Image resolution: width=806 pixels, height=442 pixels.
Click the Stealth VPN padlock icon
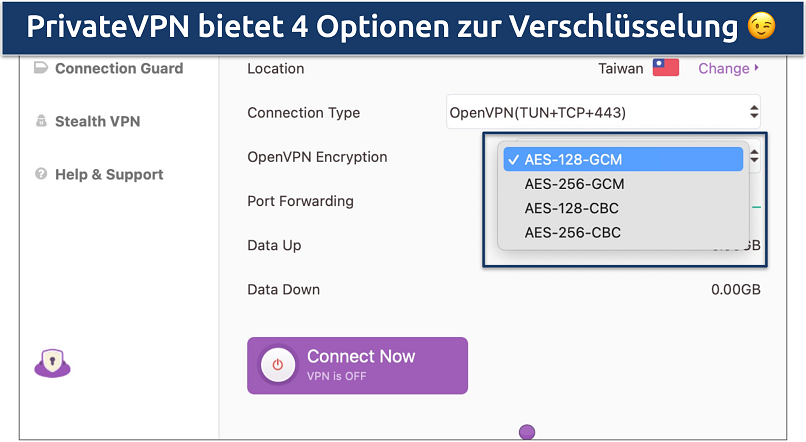click(41, 122)
